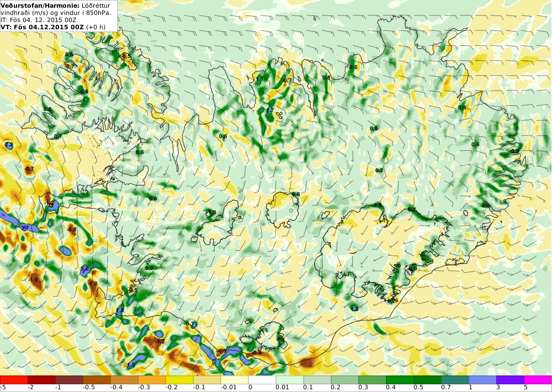Pick the bright yellow swatch between -0.2 and -0.1
Viewport: 552px width, 392px height.
179,380
